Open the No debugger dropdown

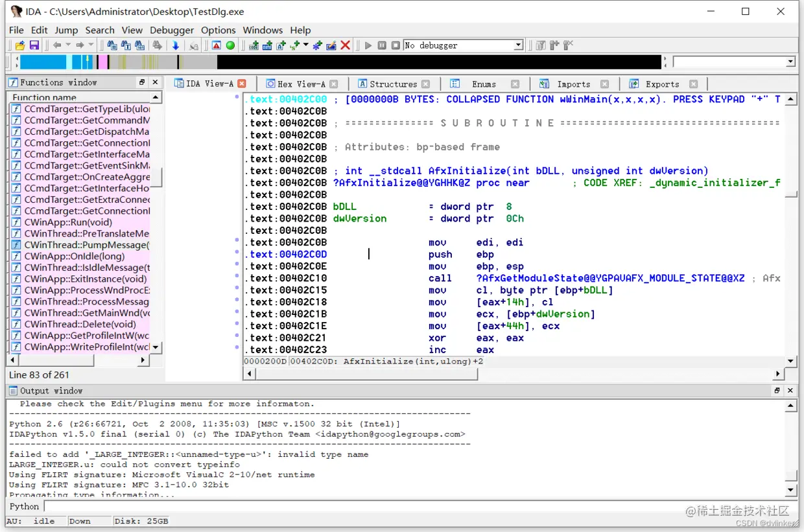click(518, 45)
